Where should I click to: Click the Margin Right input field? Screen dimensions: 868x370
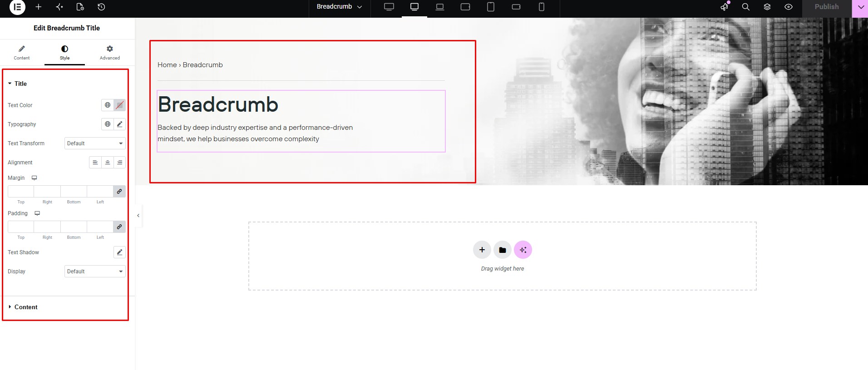(x=47, y=191)
